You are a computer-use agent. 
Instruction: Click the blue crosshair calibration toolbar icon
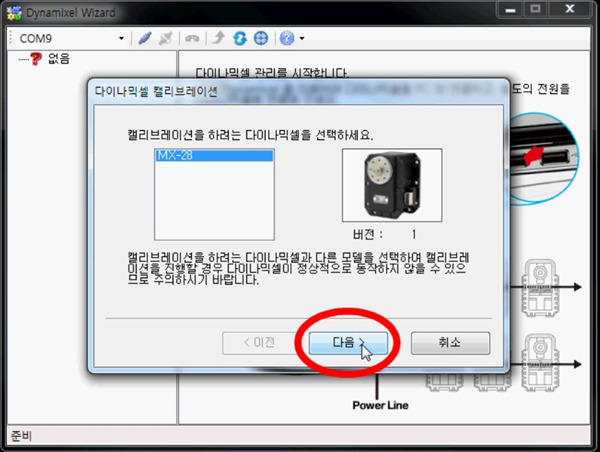click(x=261, y=38)
